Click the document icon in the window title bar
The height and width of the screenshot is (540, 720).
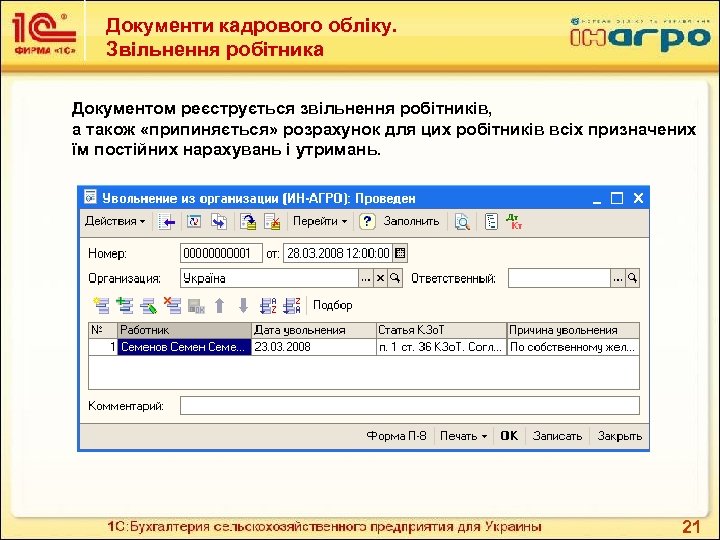click(90, 197)
